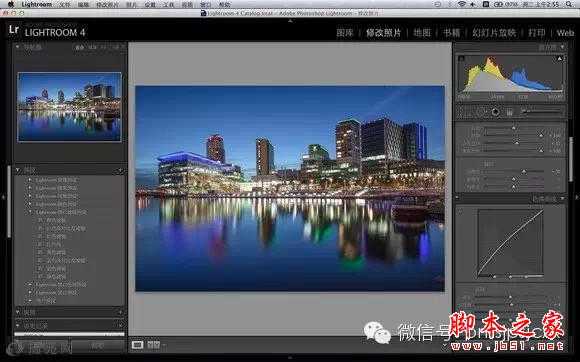Click the Navigator preview thumbnail
The width and height of the screenshot is (580, 362).
pyautogui.click(x=69, y=107)
